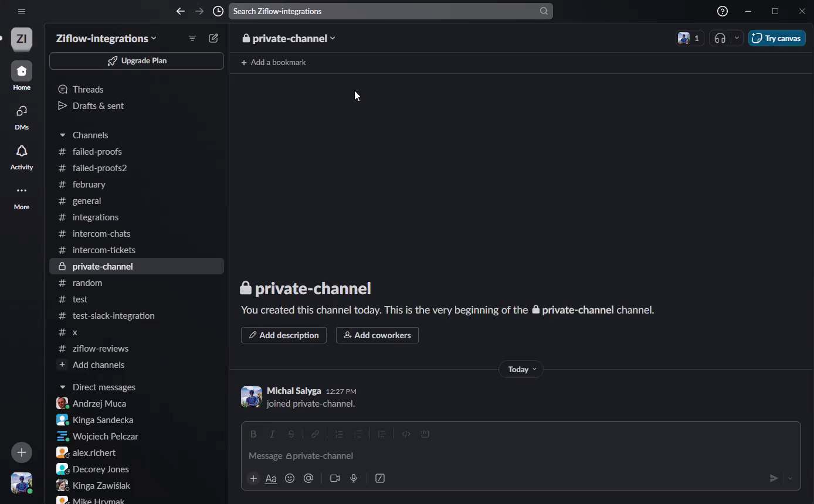Image resolution: width=814 pixels, height=504 pixels.
Task: Open search history clock icon
Action: pos(218,11)
